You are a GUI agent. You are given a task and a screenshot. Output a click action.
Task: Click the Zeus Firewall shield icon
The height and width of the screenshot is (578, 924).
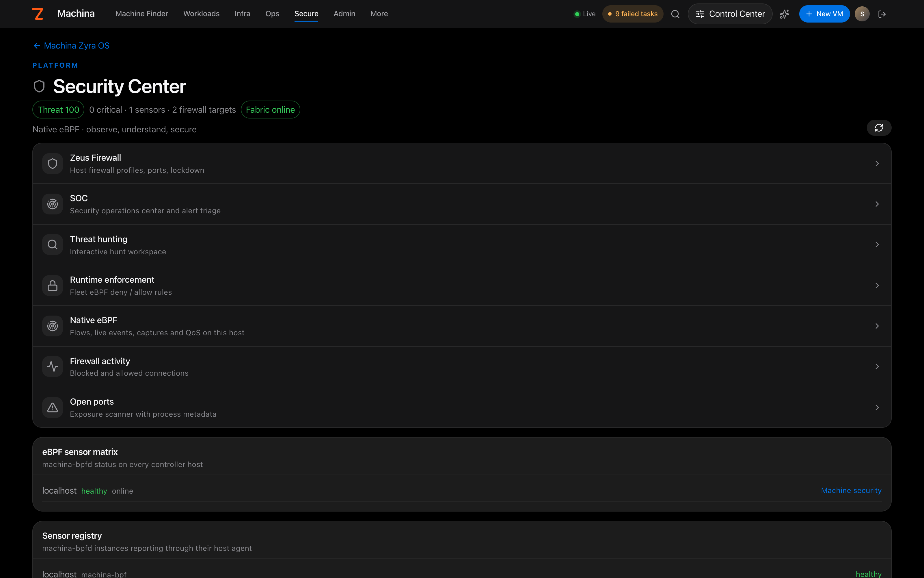(52, 164)
